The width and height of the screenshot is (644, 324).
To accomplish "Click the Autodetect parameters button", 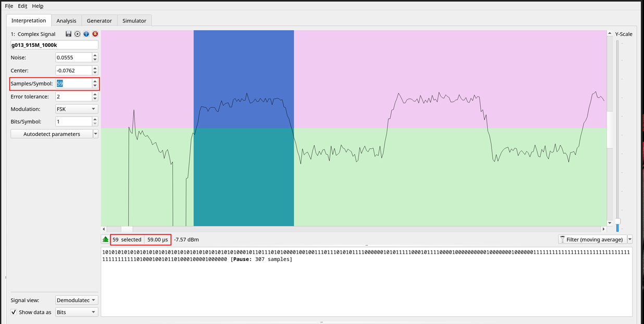I will pos(52,134).
